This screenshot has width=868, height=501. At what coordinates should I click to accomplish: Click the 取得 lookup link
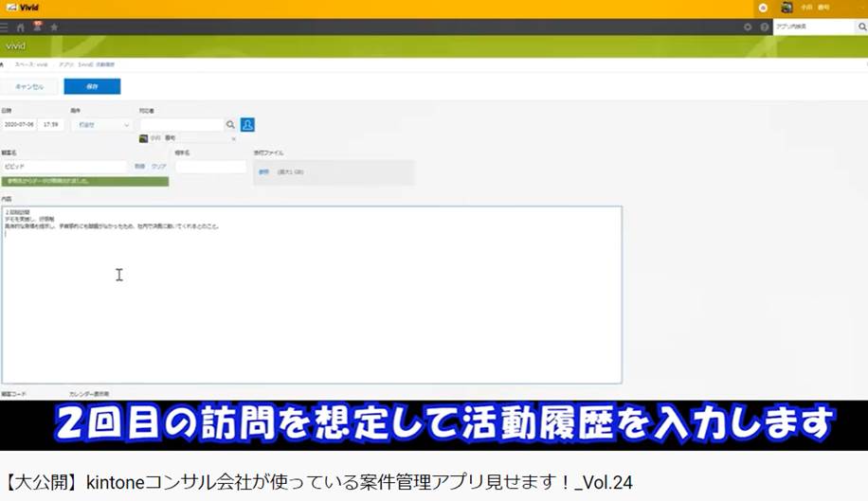click(139, 167)
